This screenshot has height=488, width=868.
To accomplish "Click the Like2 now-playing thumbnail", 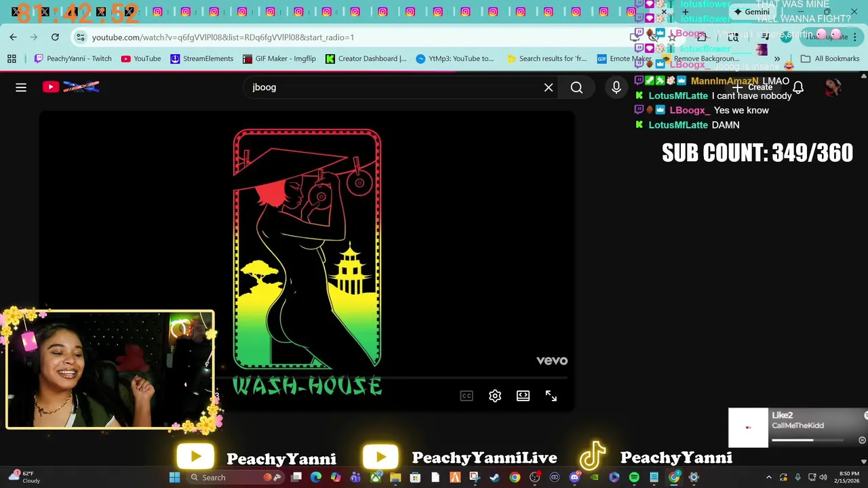I will pyautogui.click(x=749, y=428).
